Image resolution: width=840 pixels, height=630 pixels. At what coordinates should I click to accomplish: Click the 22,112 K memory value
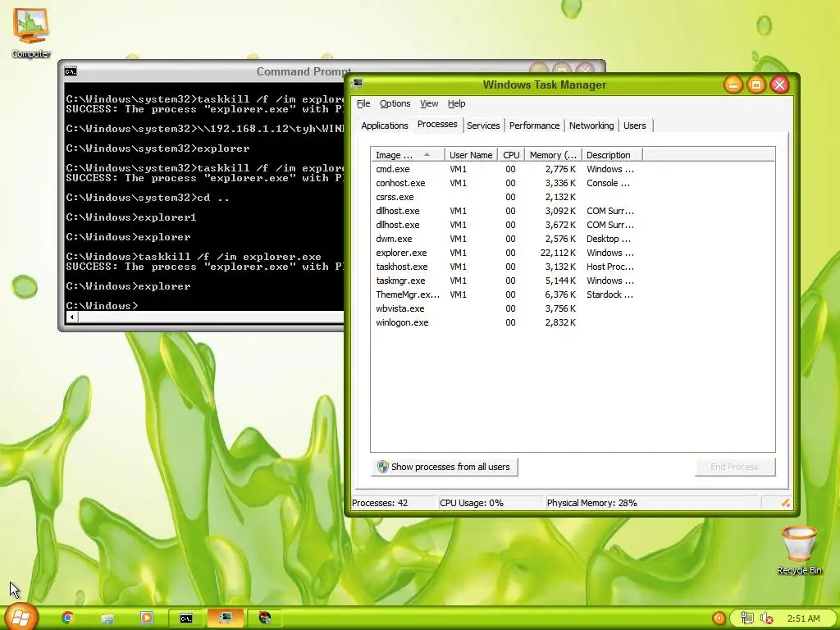(x=558, y=253)
